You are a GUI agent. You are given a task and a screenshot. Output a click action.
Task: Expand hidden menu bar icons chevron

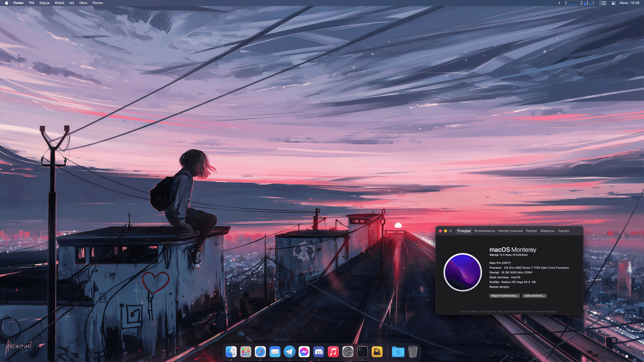pos(559,3)
